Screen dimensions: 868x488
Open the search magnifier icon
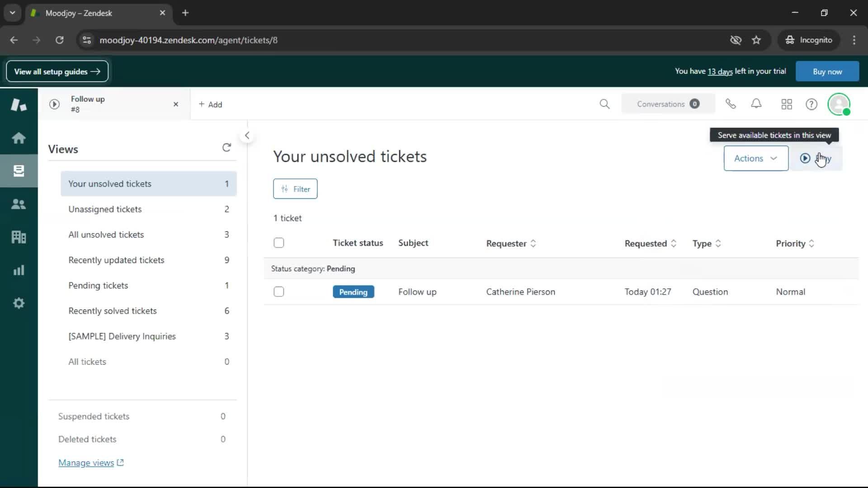604,104
